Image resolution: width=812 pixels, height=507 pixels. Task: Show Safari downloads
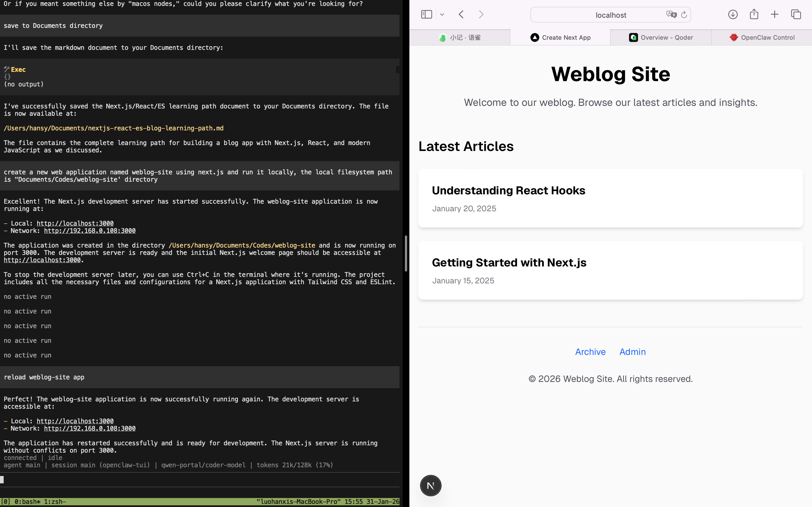(x=732, y=14)
